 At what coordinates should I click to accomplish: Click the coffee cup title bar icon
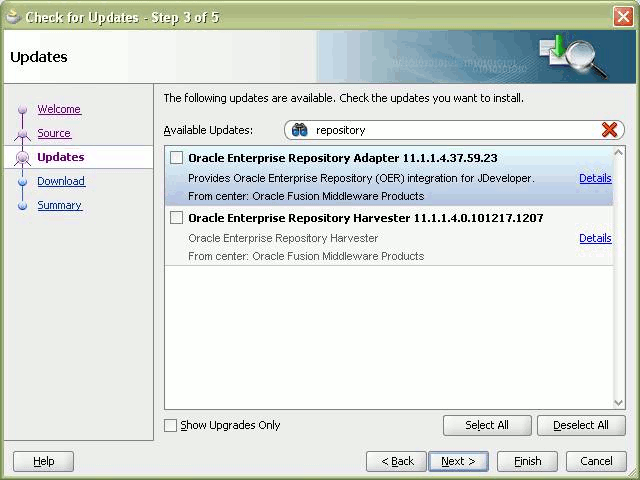pos(13,17)
